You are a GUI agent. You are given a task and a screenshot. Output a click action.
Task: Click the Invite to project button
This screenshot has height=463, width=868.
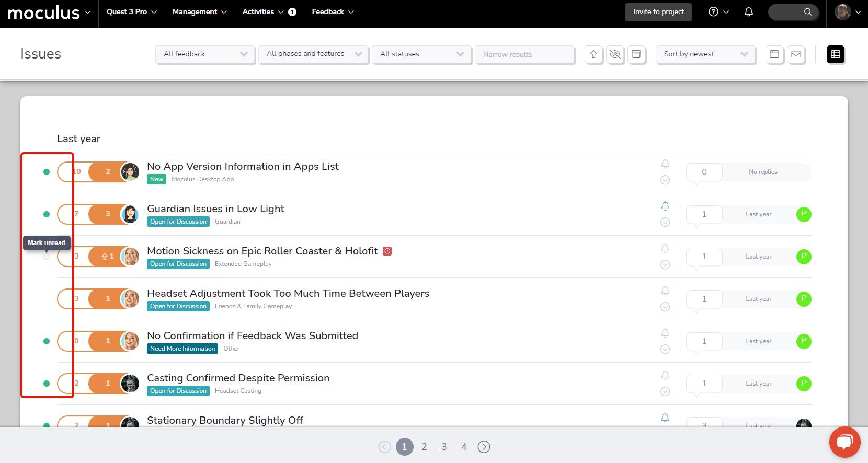[658, 12]
